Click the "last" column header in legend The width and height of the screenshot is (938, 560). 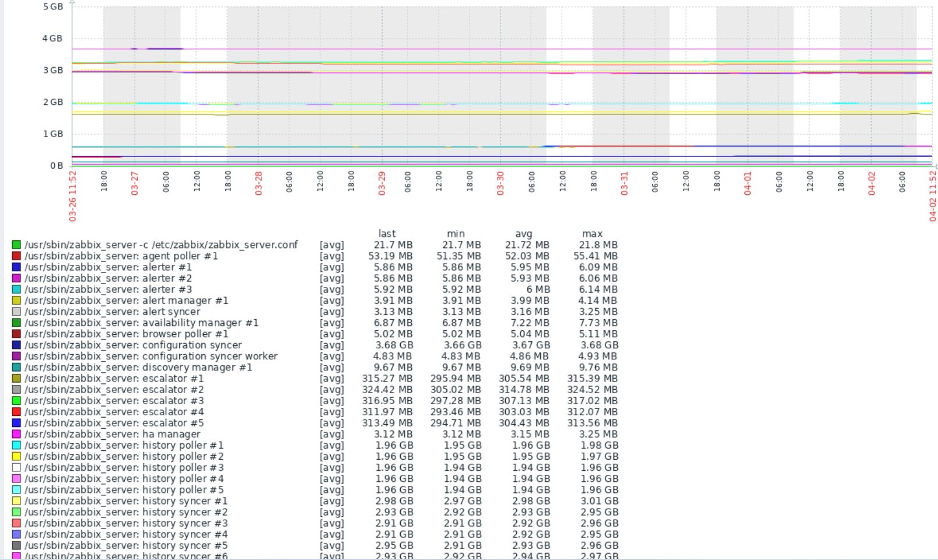[x=387, y=233]
